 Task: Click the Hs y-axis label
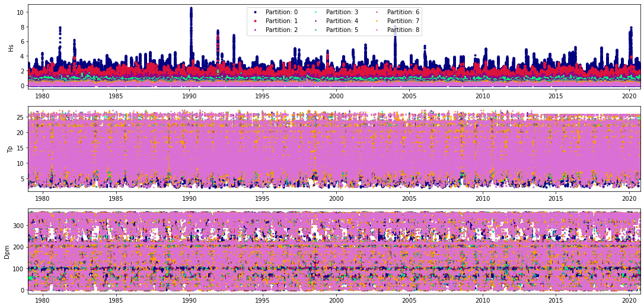9,46
